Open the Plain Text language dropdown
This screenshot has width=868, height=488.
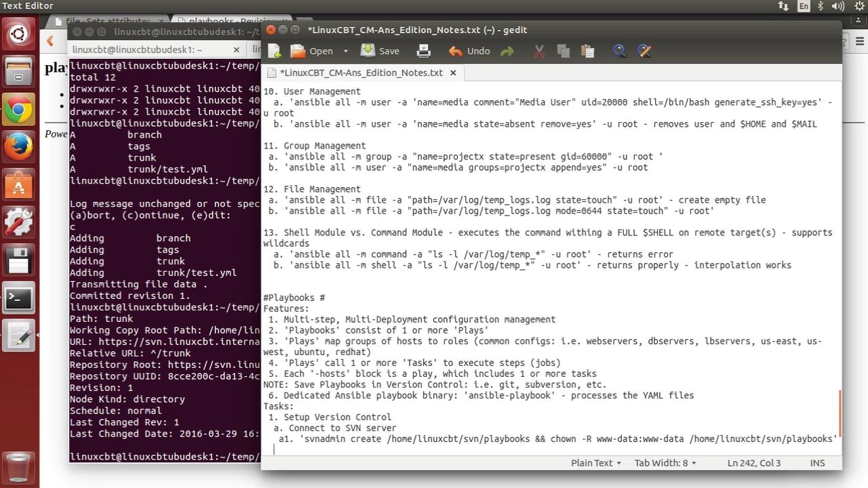(x=595, y=463)
